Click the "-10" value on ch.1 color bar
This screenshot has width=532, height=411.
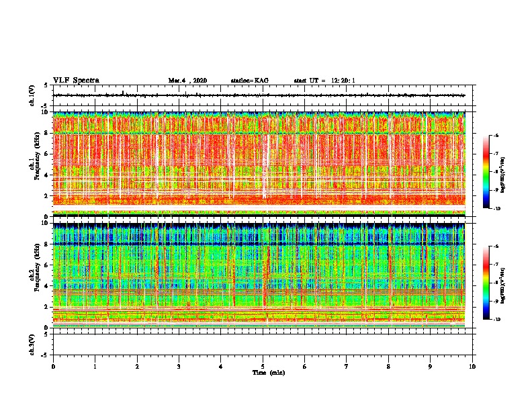click(x=497, y=209)
